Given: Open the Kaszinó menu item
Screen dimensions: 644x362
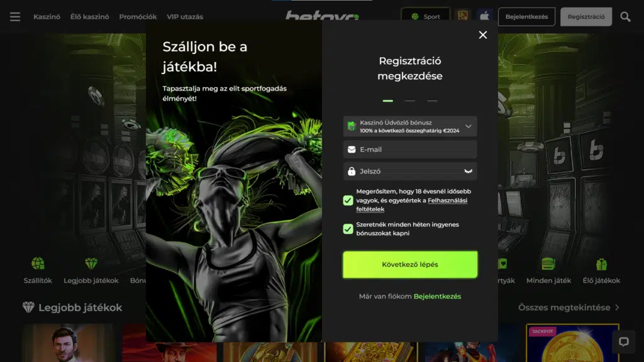Looking at the screenshot, I should click(x=47, y=17).
